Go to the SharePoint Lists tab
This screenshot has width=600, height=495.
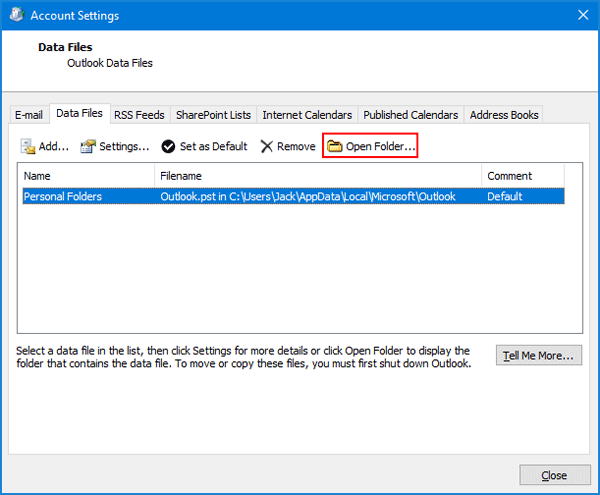point(214,115)
